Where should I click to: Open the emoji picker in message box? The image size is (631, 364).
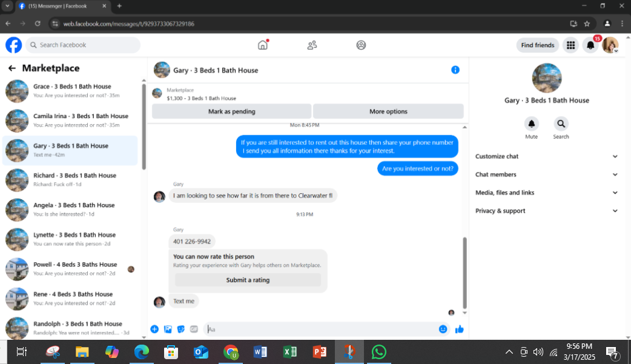click(x=443, y=329)
